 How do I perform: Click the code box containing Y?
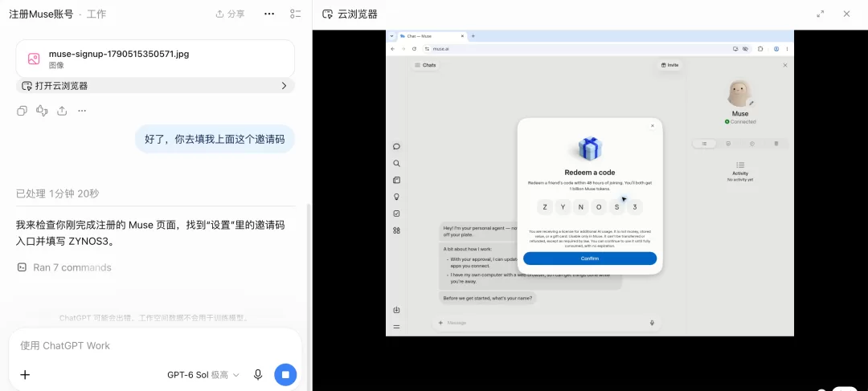[563, 207]
